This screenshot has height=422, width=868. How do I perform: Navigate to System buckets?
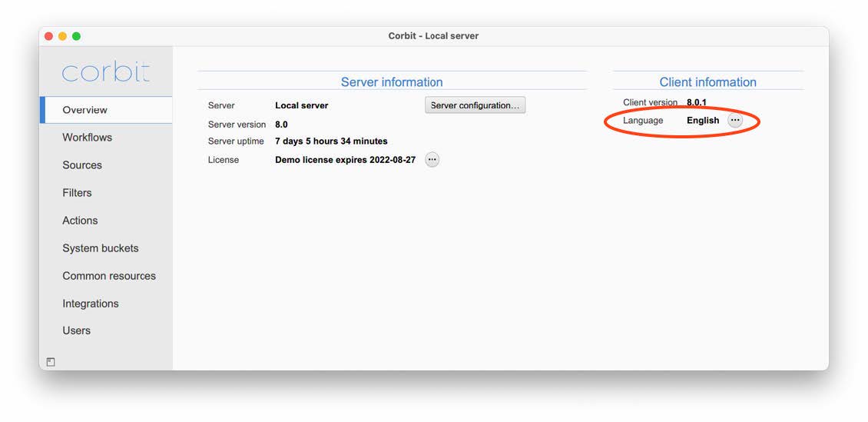pyautogui.click(x=100, y=248)
